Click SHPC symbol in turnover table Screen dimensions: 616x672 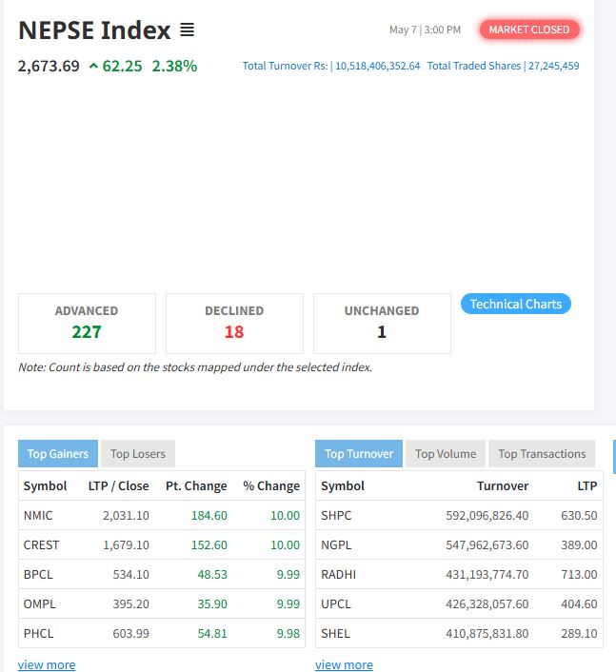[336, 515]
